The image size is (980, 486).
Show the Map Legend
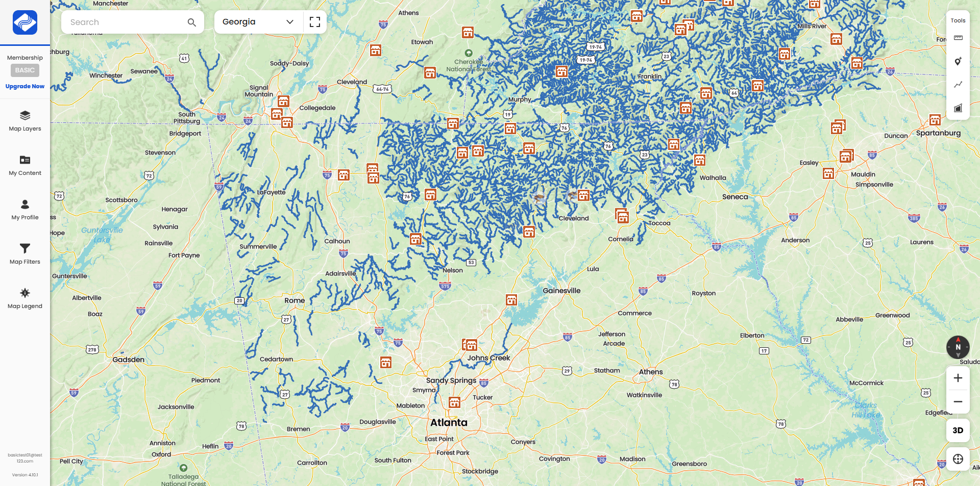(24, 298)
